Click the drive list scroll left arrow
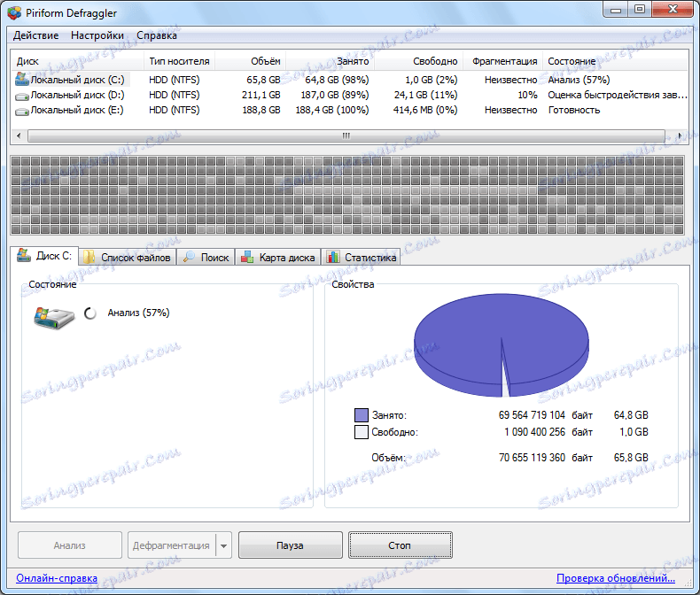 pyautogui.click(x=19, y=135)
